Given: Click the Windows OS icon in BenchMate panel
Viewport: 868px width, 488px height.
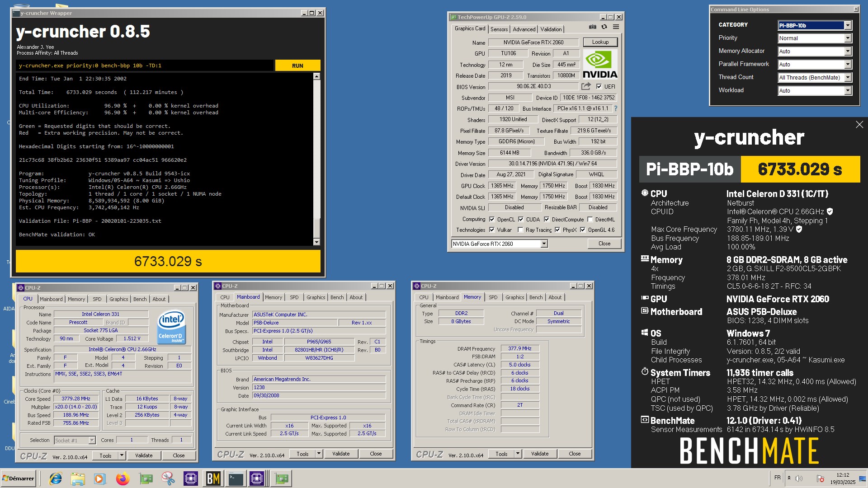Looking at the screenshot, I should (x=645, y=333).
